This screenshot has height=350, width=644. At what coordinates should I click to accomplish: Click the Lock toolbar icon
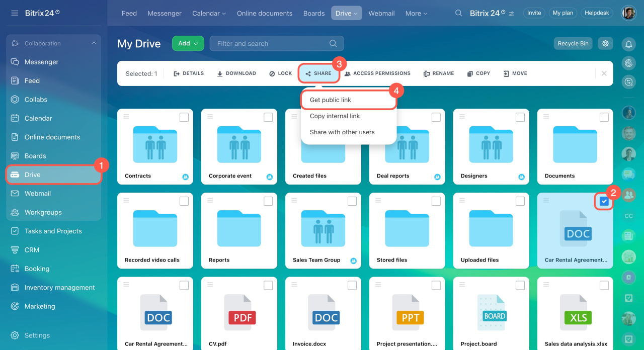(280, 73)
